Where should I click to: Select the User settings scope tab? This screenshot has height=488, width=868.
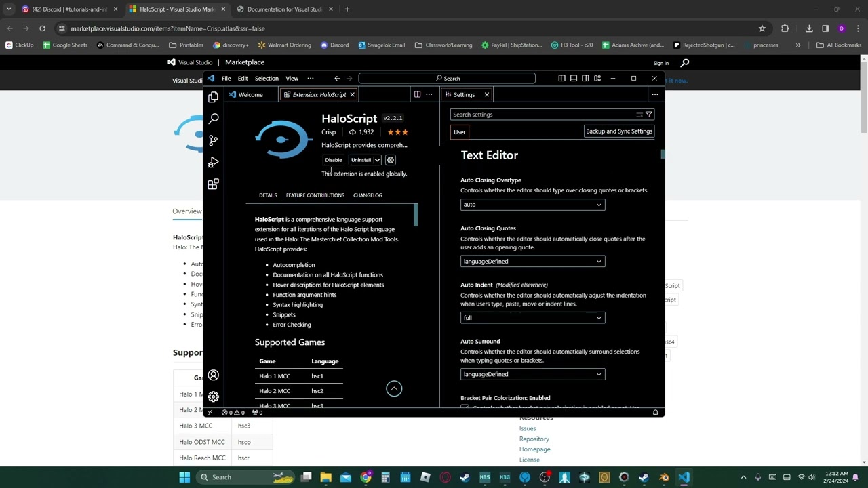click(460, 132)
